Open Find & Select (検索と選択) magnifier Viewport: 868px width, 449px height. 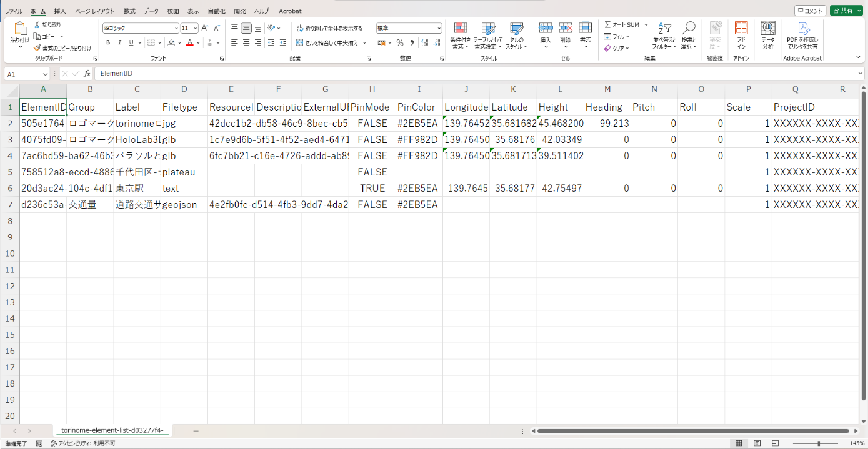[689, 29]
